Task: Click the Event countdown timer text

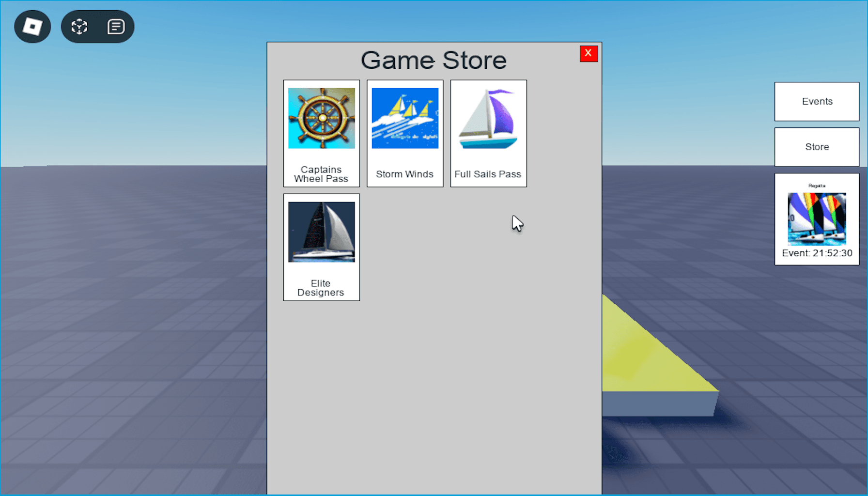Action: 817,253
